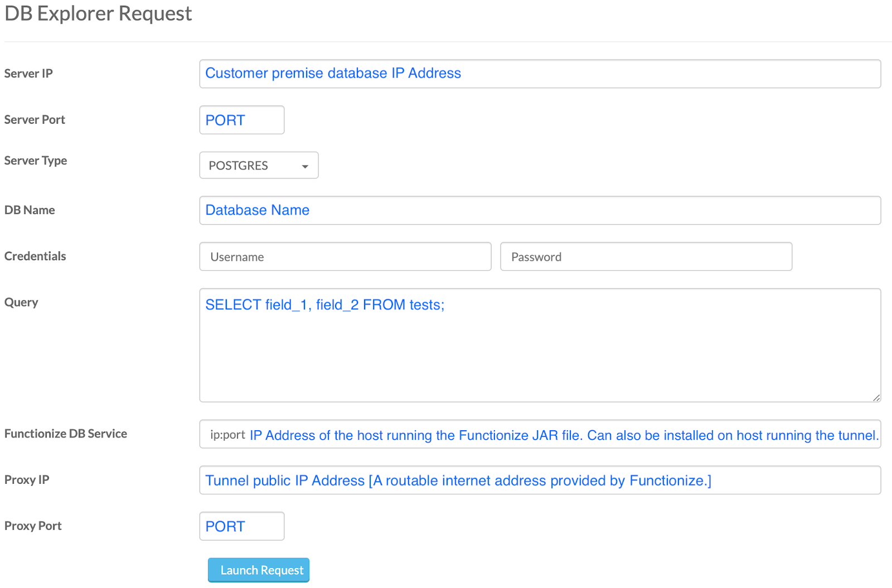Open the Server Type POSTGRES dropdown
The height and width of the screenshot is (588, 892).
click(x=259, y=166)
